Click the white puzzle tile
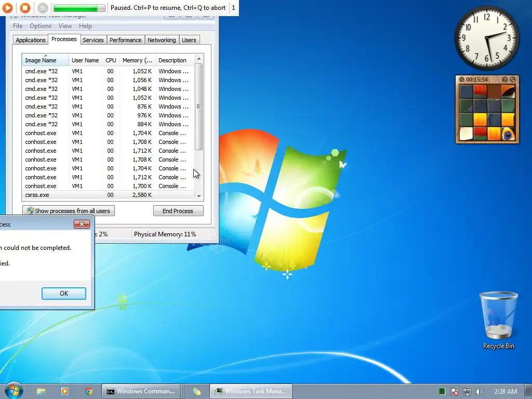Image resolution: width=532 pixels, height=399 pixels. [x=466, y=134]
